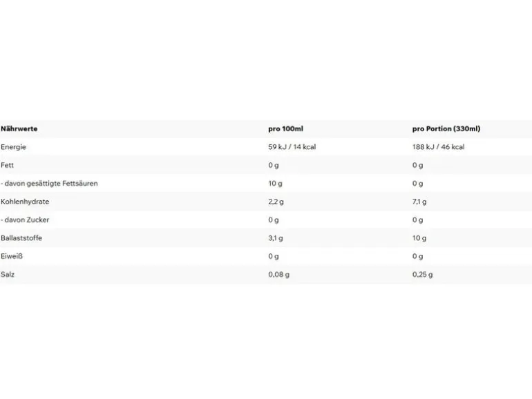
Task: Select the Energie row label
Action: click(x=13, y=147)
